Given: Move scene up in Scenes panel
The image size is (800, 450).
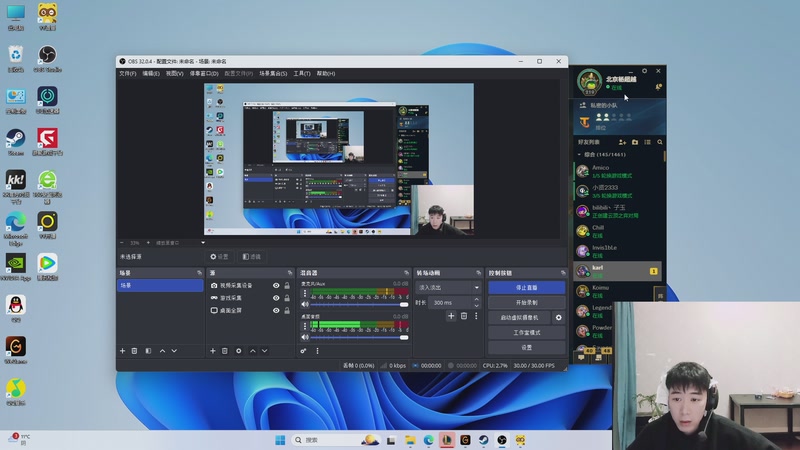Looking at the screenshot, I should point(162,351).
